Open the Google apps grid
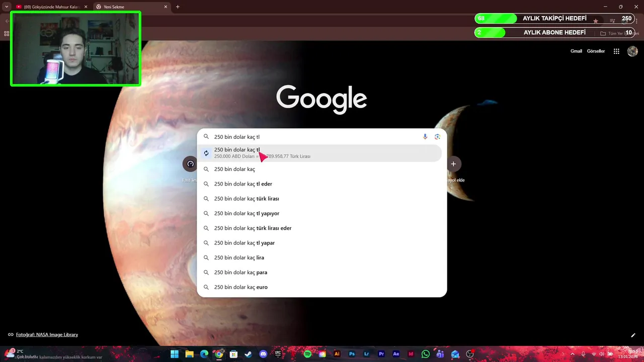The height and width of the screenshot is (362, 644). (616, 51)
